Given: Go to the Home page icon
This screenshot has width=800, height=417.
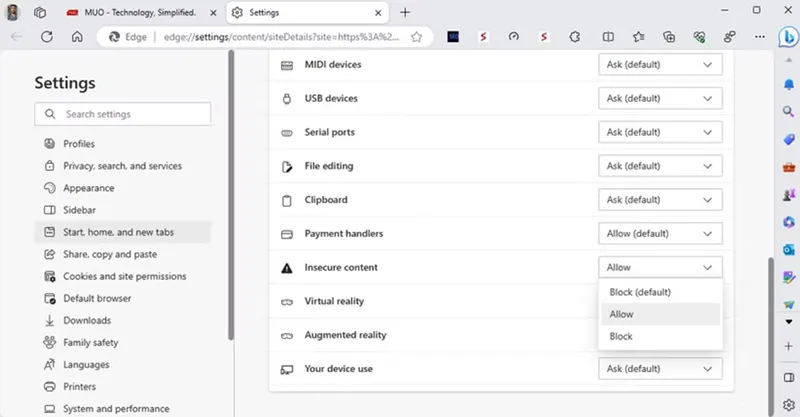Looking at the screenshot, I should click(x=77, y=36).
